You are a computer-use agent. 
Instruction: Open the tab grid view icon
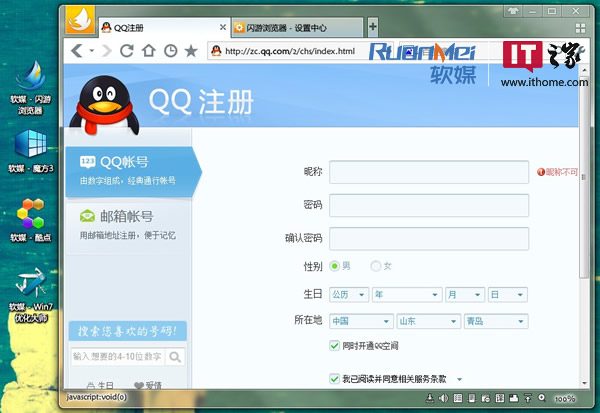pyautogui.click(x=580, y=28)
